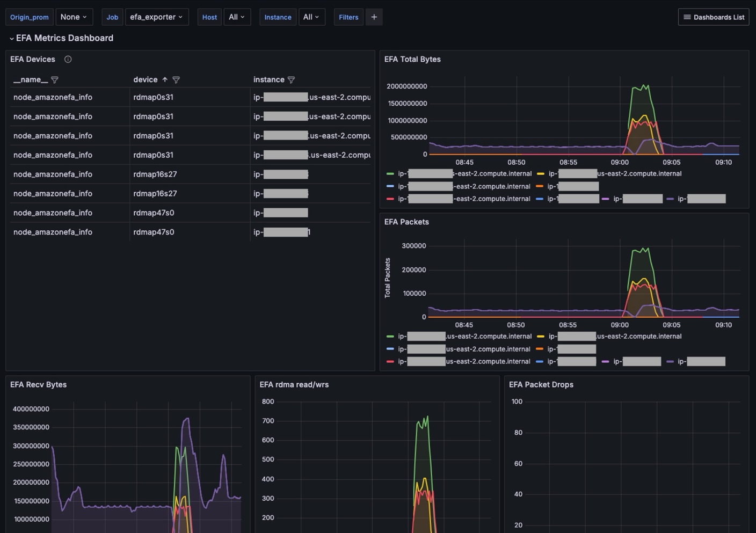Open the Origin_prom None dropdown
Viewport: 756px width, 533px height.
pos(74,17)
